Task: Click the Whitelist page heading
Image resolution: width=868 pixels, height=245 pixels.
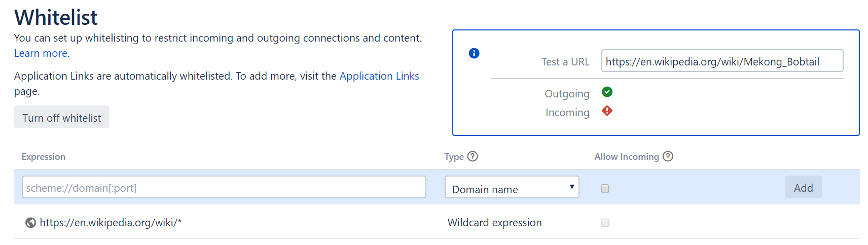Action: tap(56, 17)
